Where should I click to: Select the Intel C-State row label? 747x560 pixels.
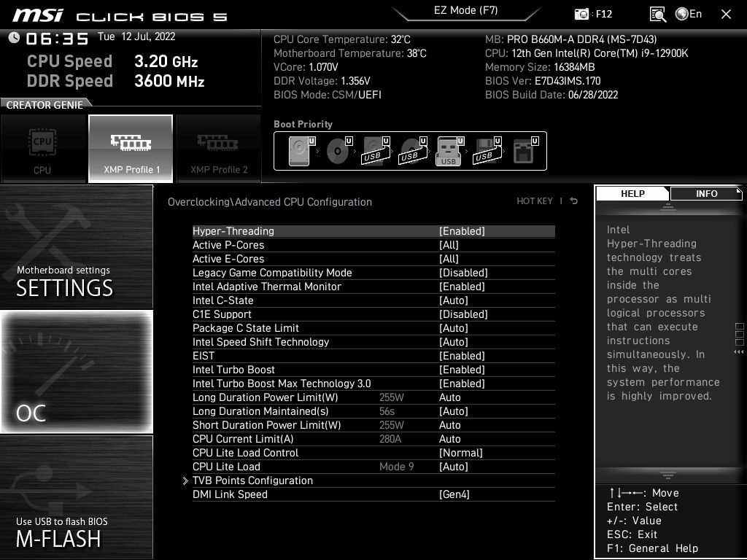point(223,300)
